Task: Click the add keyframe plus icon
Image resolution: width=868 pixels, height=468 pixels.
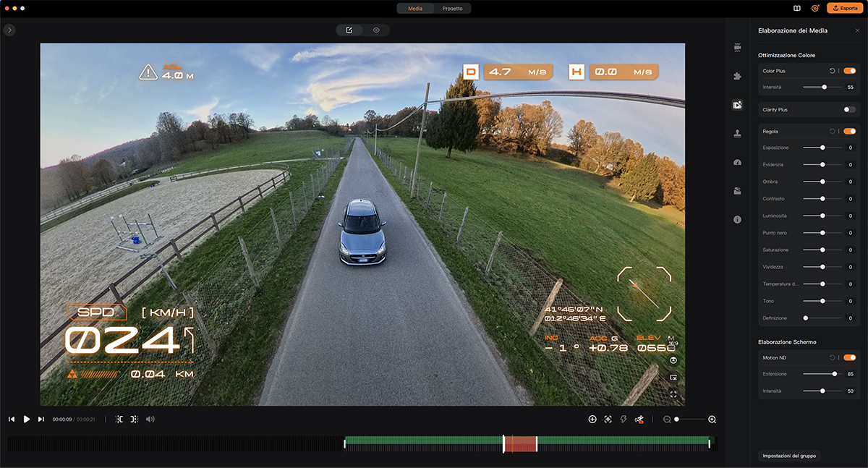Action: coord(592,420)
